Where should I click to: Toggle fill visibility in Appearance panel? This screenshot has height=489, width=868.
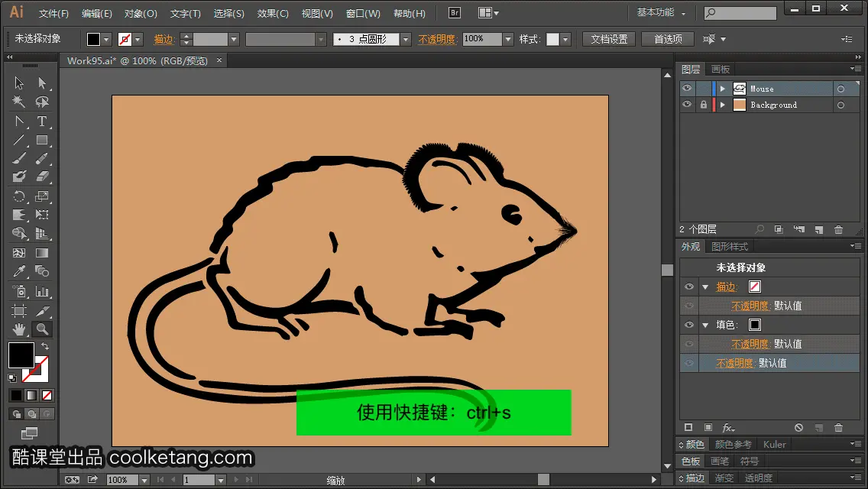[688, 325]
